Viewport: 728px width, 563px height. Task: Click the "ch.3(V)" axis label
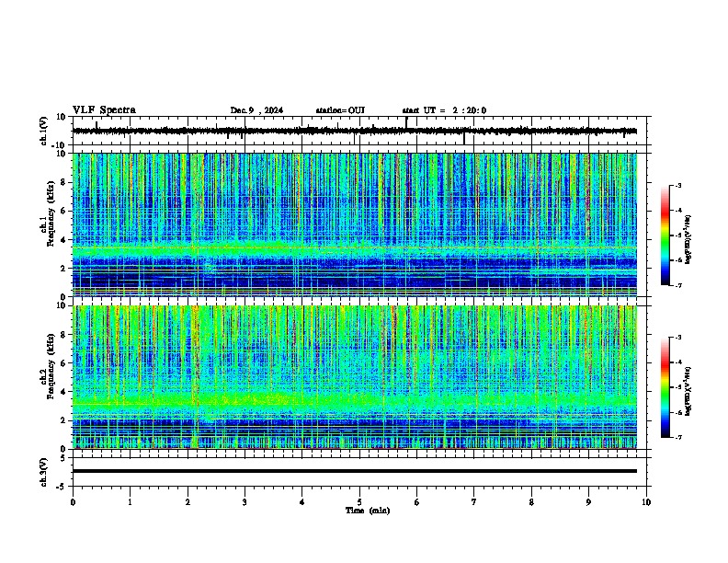pos(44,472)
